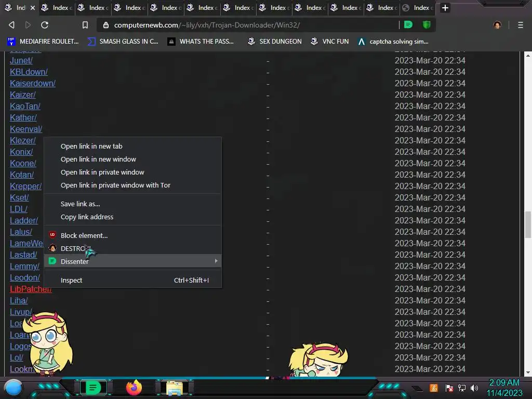Viewport: 532px width, 399px height.
Task: Reload the page with the refresh icon
Action: tap(45, 25)
